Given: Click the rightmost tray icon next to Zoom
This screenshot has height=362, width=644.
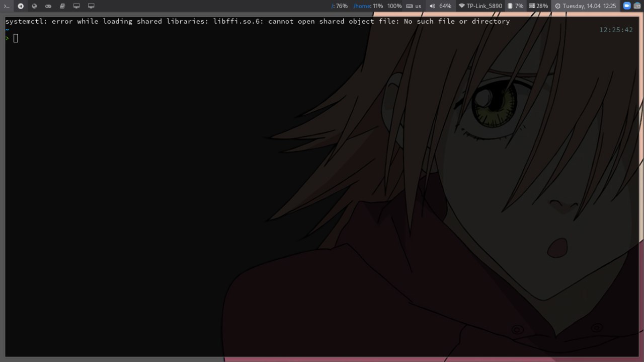Looking at the screenshot, I should tap(637, 6).
